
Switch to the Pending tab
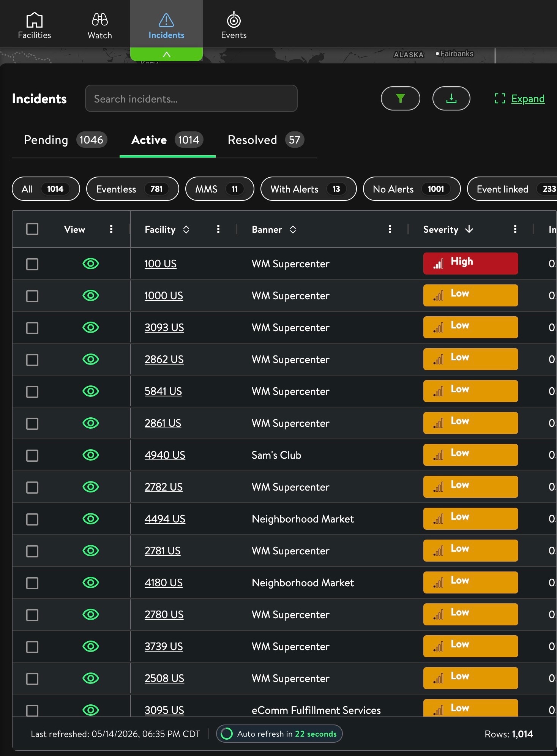(65, 140)
